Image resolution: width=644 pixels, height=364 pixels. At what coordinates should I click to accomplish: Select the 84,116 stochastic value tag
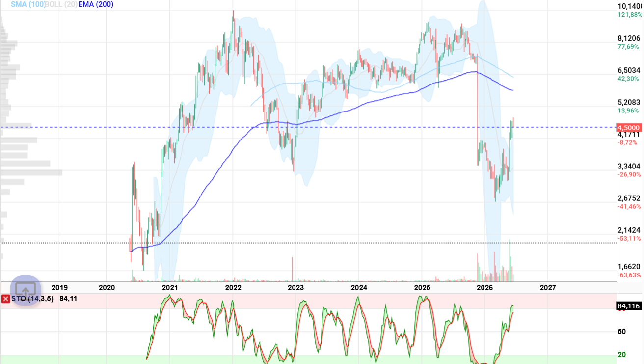click(628, 306)
